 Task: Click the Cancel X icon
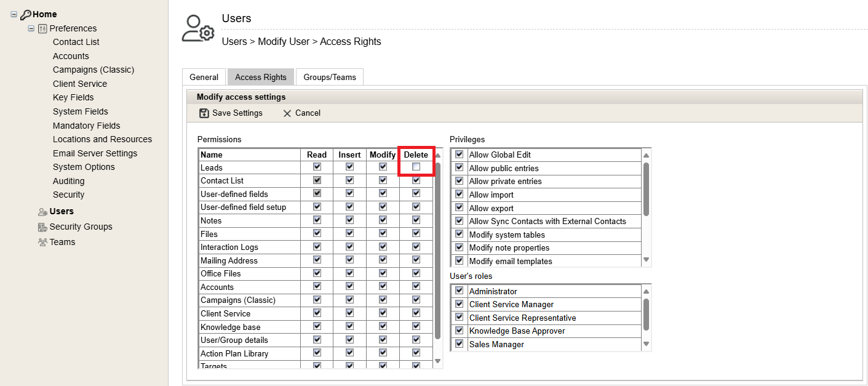click(287, 113)
